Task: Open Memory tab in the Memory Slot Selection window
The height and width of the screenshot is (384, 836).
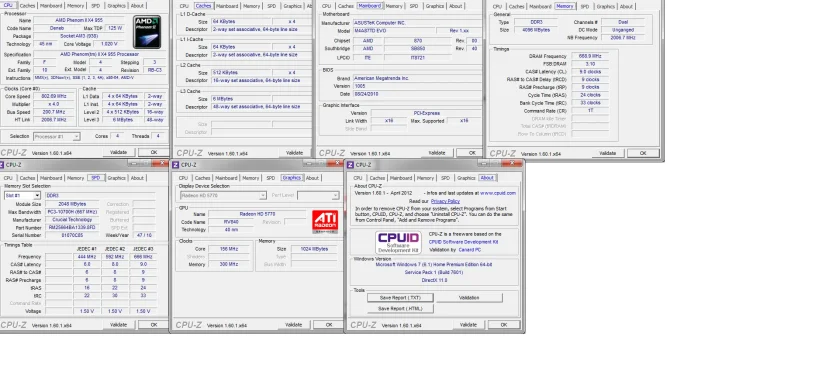Action: [75, 178]
